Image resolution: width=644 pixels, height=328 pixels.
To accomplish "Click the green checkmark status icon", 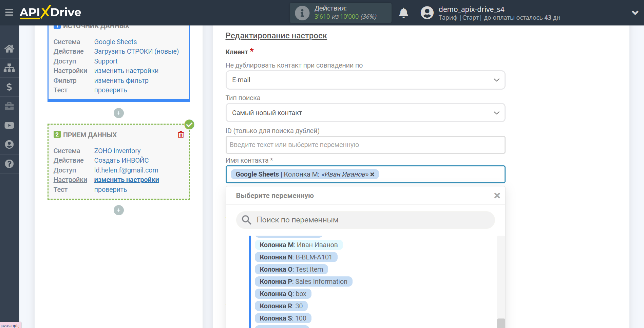I will pyautogui.click(x=189, y=125).
